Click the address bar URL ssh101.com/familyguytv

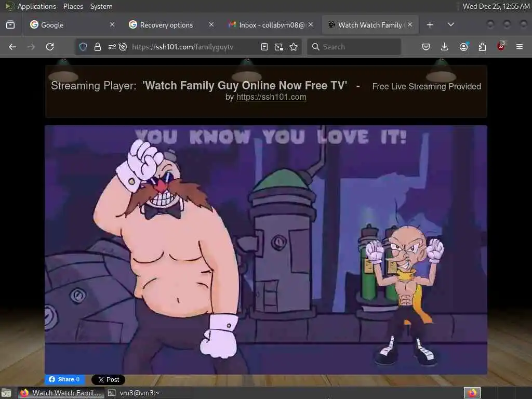pos(182,47)
